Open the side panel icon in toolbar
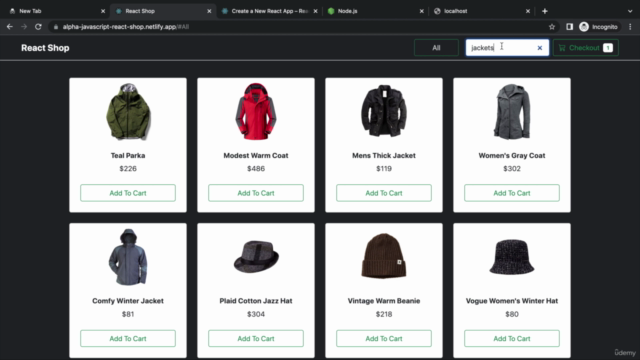This screenshot has width=640, height=360. click(x=569, y=27)
